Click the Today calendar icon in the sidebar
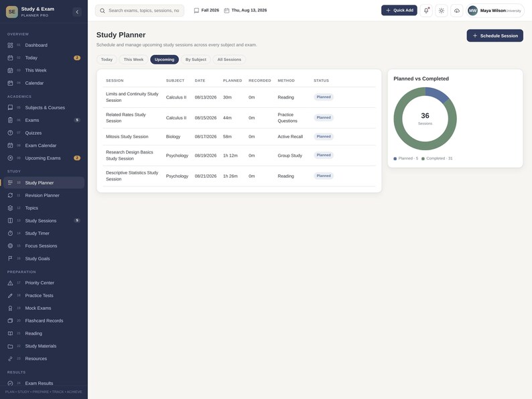The image size is (532, 399). coord(10,58)
